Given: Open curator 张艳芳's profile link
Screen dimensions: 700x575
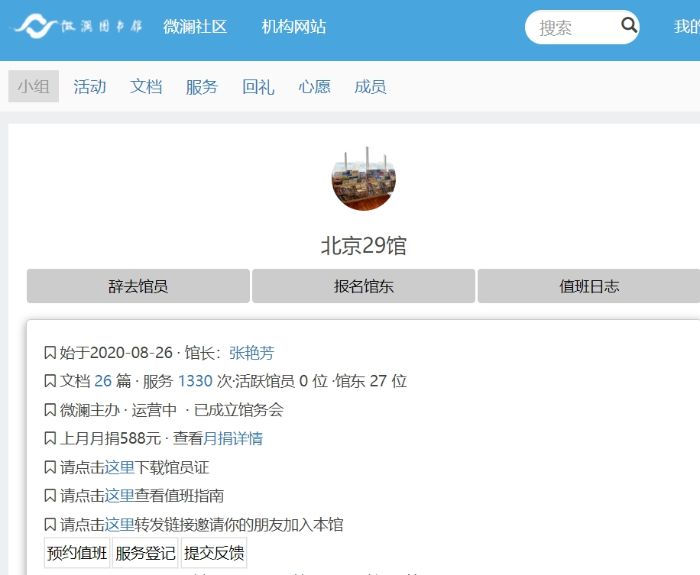Looking at the screenshot, I should [x=251, y=353].
